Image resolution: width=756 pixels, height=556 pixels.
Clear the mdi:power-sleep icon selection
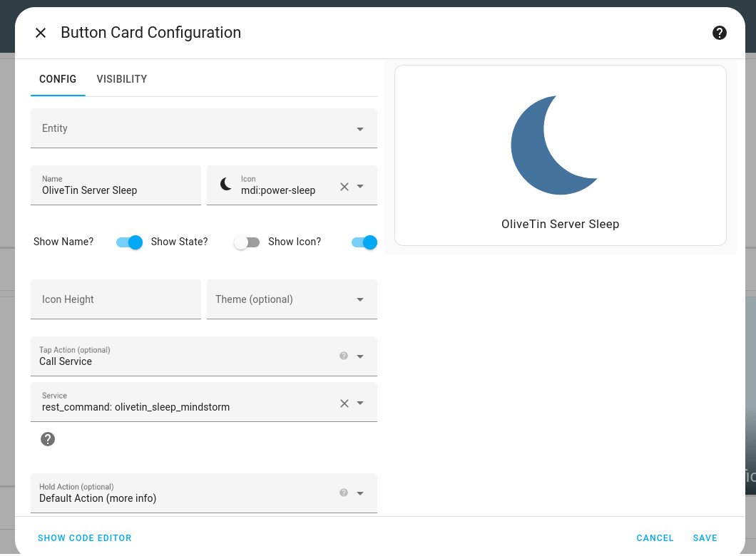click(x=344, y=186)
